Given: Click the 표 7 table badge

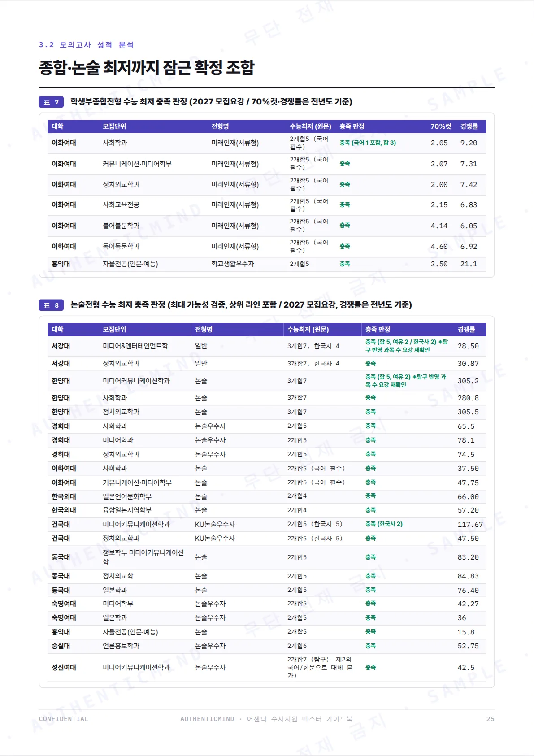Looking at the screenshot, I should (x=51, y=102).
